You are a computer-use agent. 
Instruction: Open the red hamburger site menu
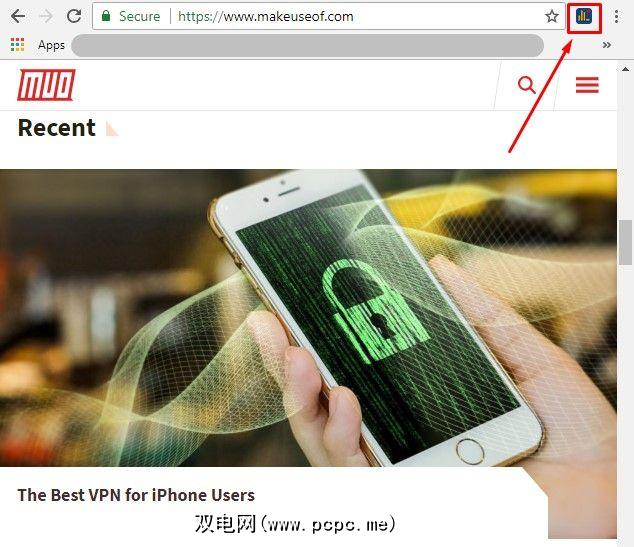click(587, 85)
